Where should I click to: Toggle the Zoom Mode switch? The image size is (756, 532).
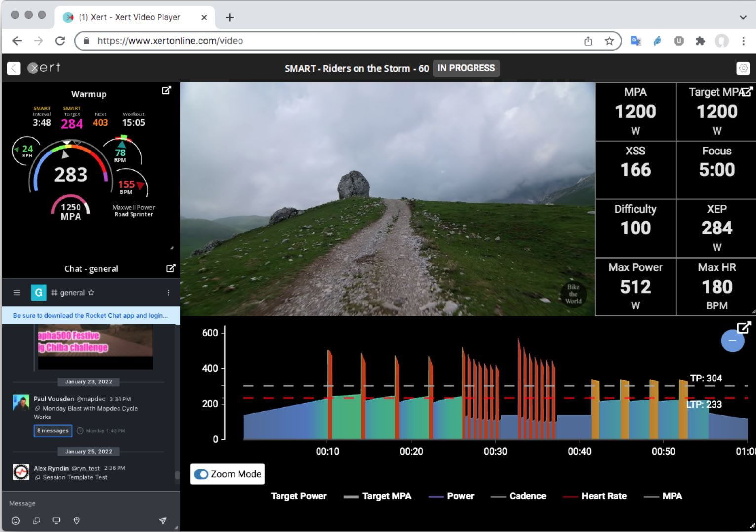(x=201, y=474)
